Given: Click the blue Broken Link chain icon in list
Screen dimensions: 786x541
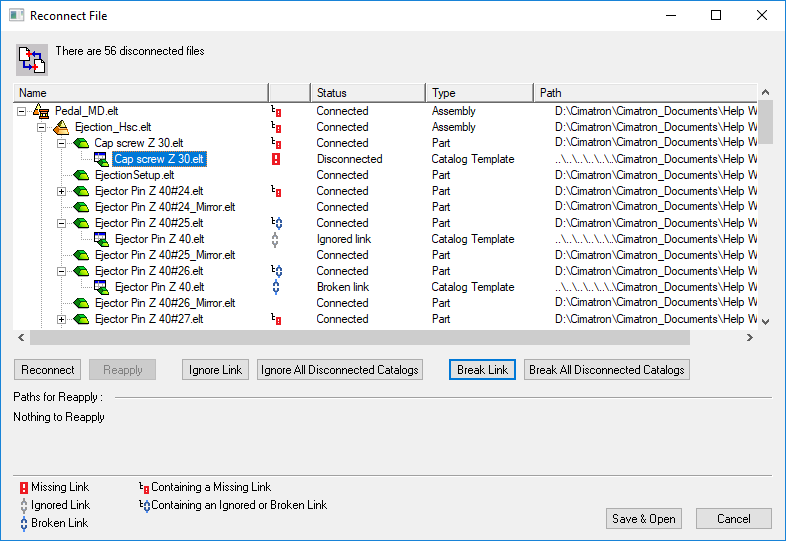Looking at the screenshot, I should tap(276, 287).
